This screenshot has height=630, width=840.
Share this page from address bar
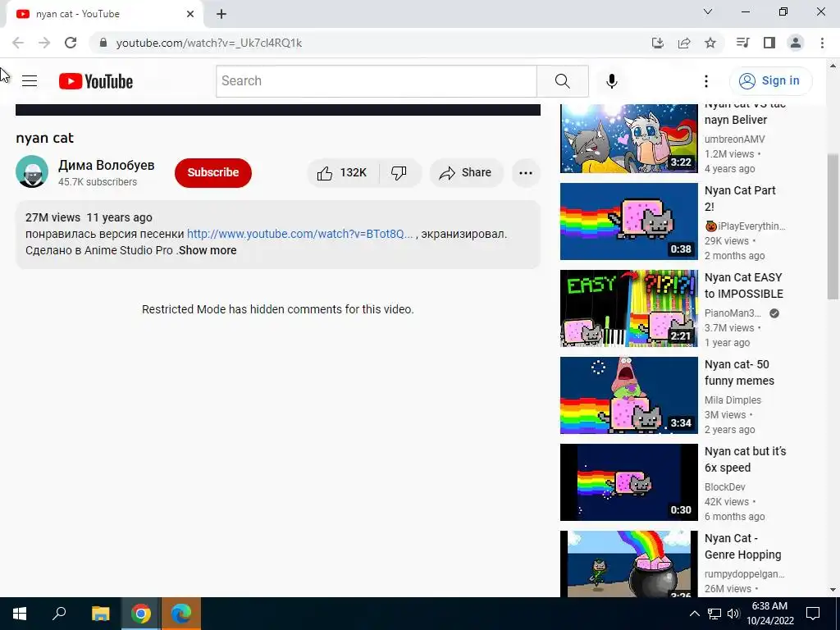click(x=684, y=43)
